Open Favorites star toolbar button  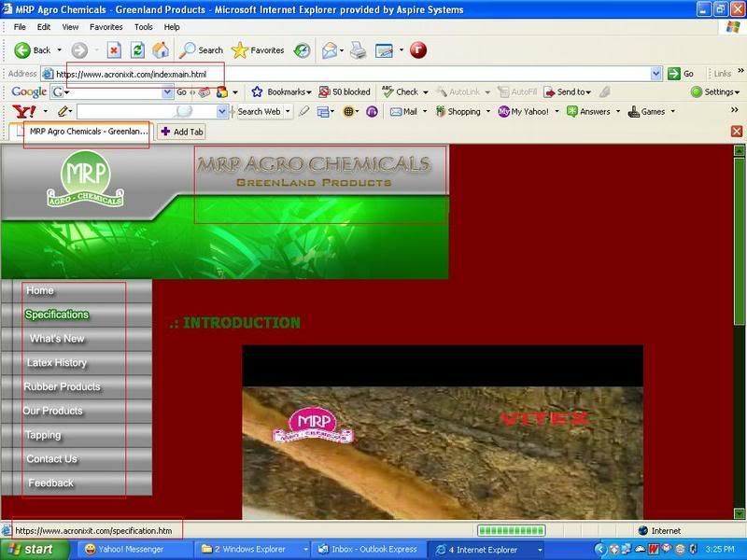(258, 50)
